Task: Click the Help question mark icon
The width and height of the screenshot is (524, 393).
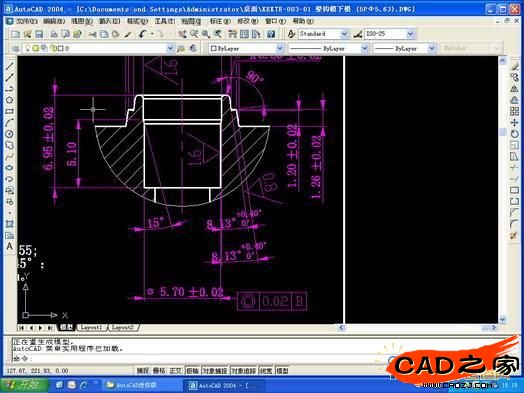Action: click(271, 34)
